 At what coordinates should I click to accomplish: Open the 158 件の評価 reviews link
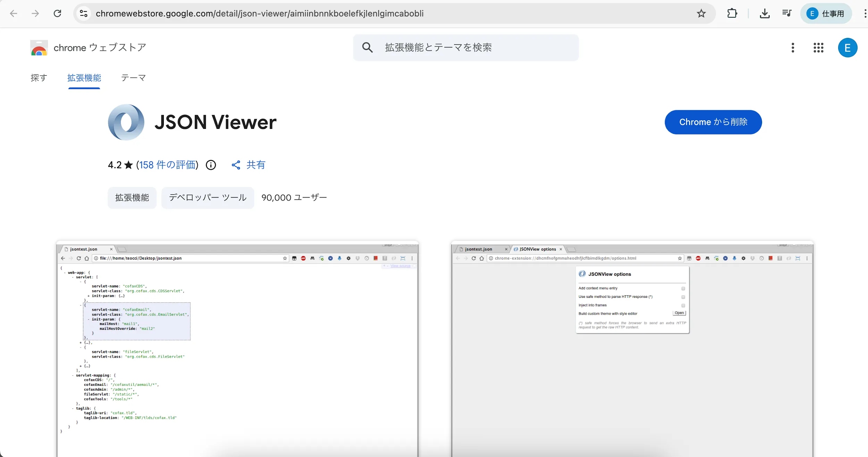click(167, 165)
